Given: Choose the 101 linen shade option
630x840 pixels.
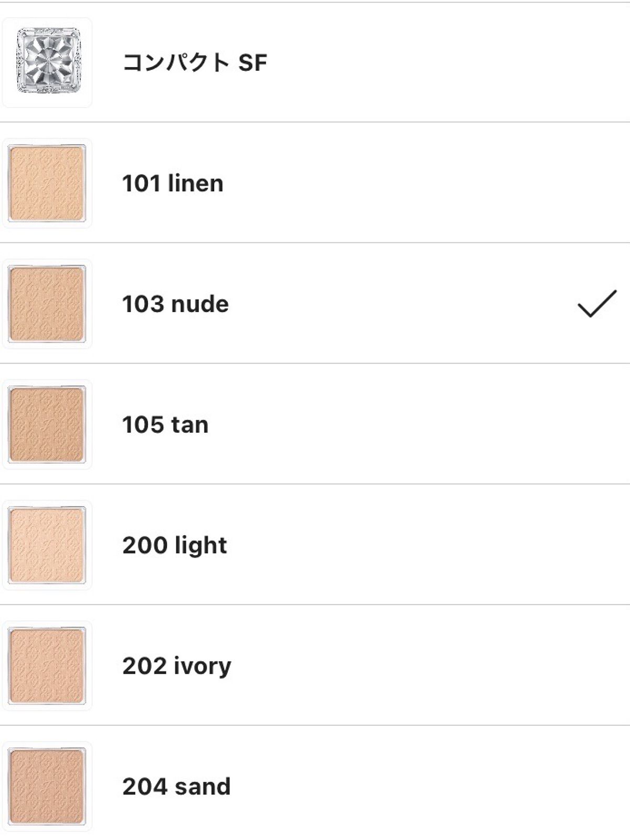Looking at the screenshot, I should tap(173, 184).
